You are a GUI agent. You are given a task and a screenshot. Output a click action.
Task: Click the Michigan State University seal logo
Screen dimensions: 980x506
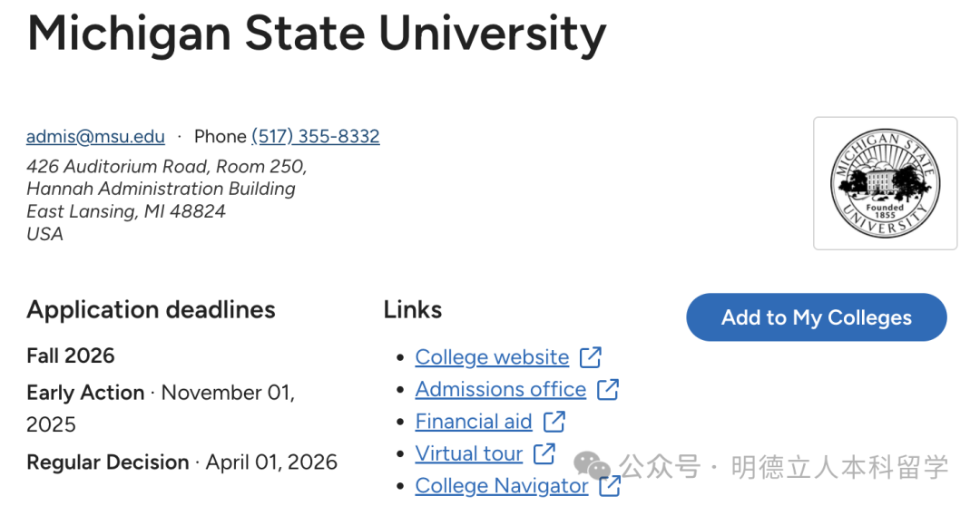pyautogui.click(x=885, y=183)
